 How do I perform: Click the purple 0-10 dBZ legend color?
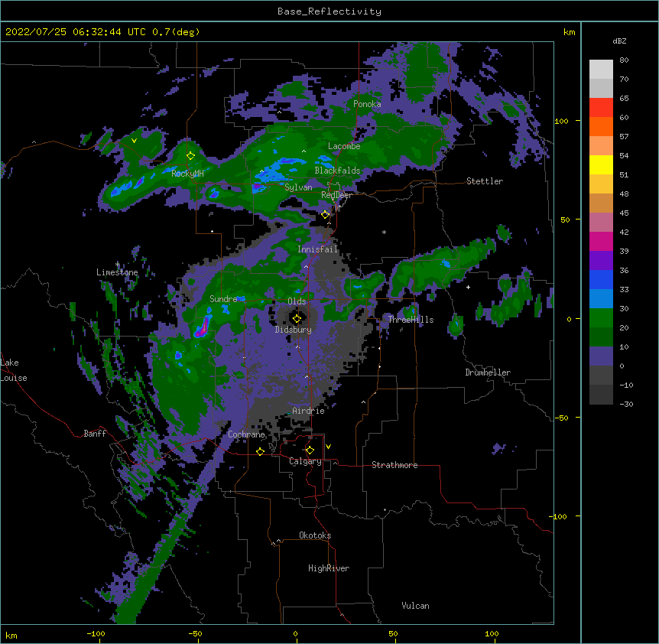(601, 356)
